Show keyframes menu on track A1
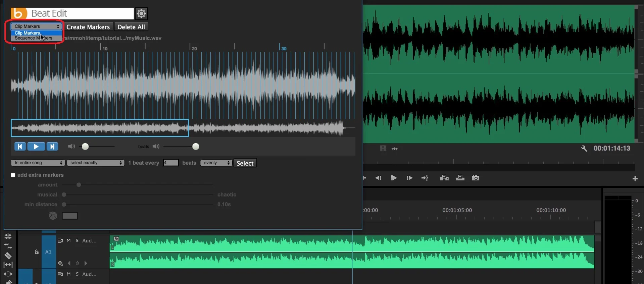This screenshot has width=644, height=284. (60, 263)
